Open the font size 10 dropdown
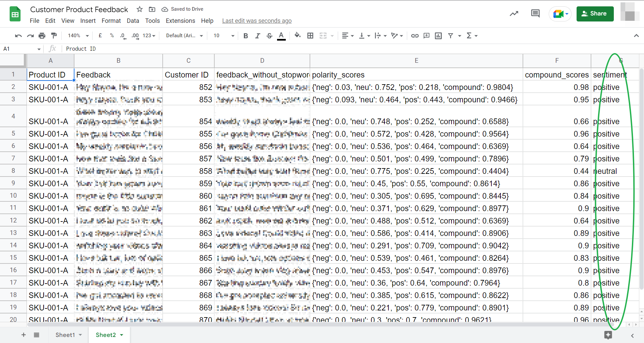The image size is (644, 343). pyautogui.click(x=224, y=36)
